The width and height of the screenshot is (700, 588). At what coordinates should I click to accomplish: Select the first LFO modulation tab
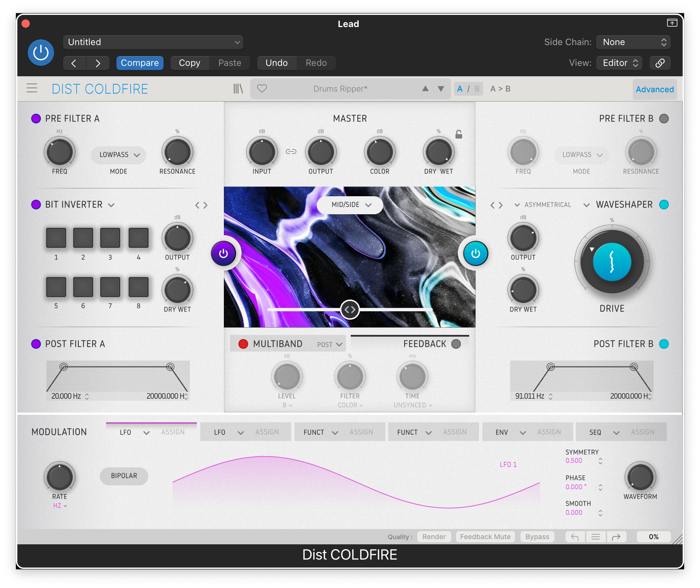pyautogui.click(x=151, y=432)
